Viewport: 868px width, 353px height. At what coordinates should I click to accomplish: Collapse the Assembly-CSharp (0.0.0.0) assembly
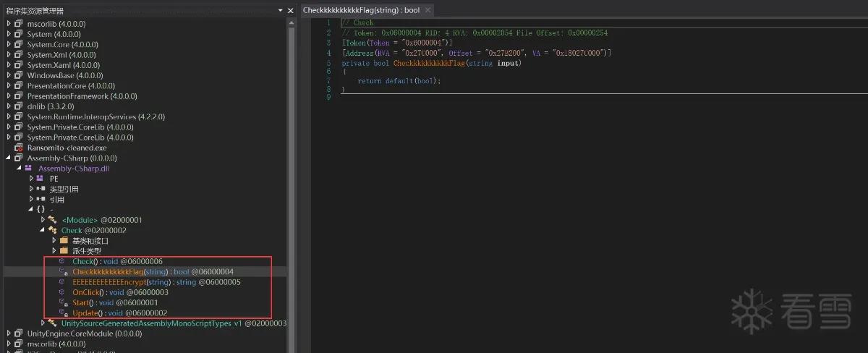coord(9,158)
